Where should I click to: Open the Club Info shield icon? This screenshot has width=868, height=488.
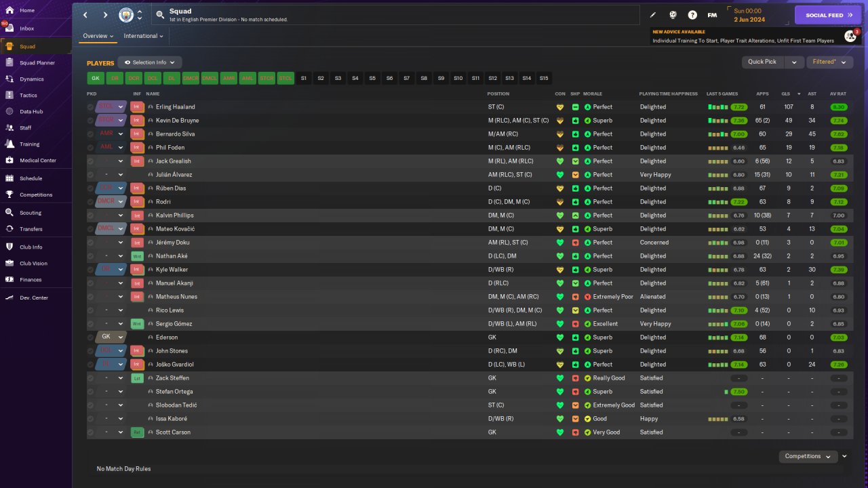click(x=9, y=247)
